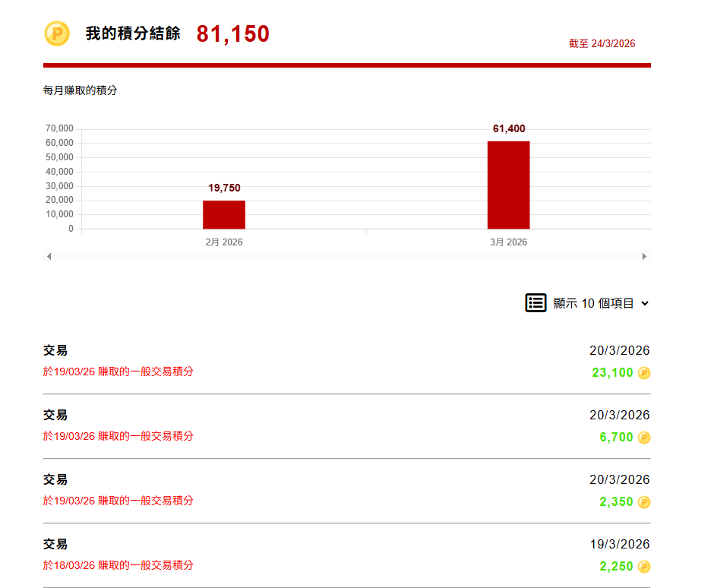Click the coin icon next to 23,100
This screenshot has height=588, width=714.
pos(644,373)
